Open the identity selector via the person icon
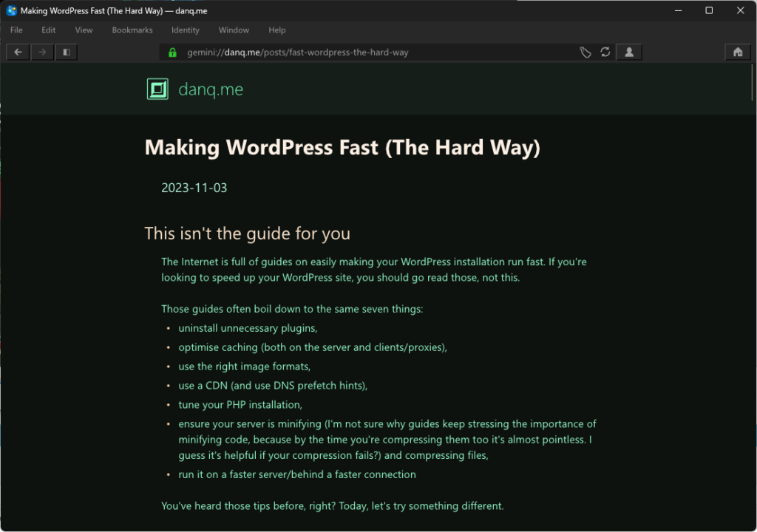757x532 pixels. pos(628,52)
